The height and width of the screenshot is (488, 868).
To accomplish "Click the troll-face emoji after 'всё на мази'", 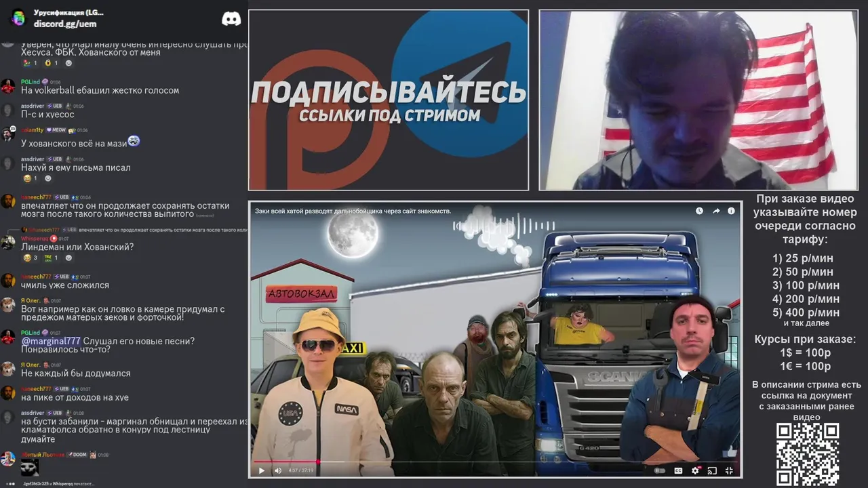I will [134, 141].
